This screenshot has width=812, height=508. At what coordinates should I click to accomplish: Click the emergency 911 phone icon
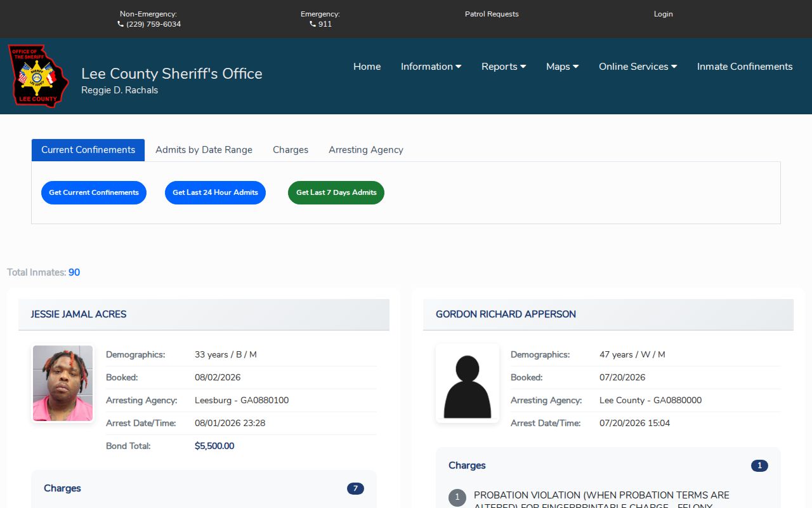point(313,24)
